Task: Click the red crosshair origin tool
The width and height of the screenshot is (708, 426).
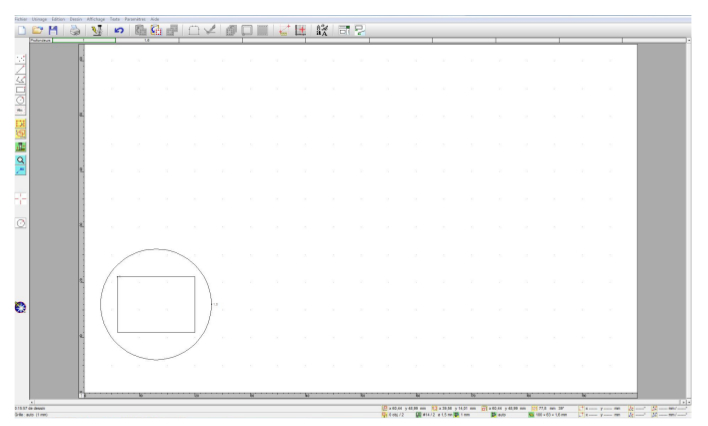Action: (20, 198)
